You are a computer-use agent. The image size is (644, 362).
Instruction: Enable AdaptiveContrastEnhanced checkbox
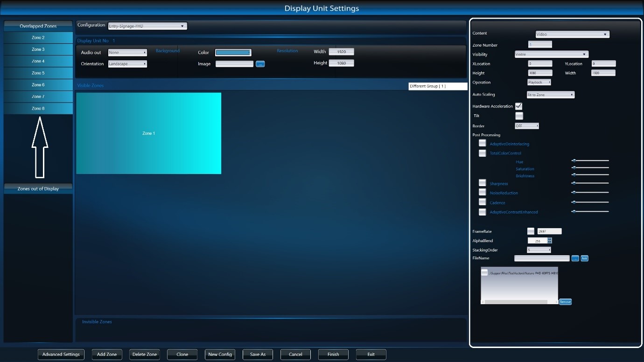pyautogui.click(x=482, y=212)
